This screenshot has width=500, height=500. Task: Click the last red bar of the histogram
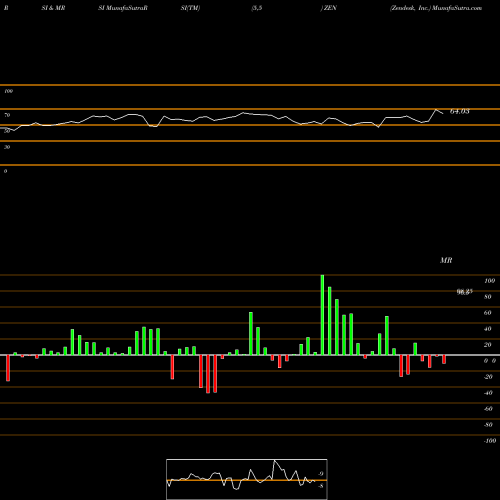(x=444, y=359)
